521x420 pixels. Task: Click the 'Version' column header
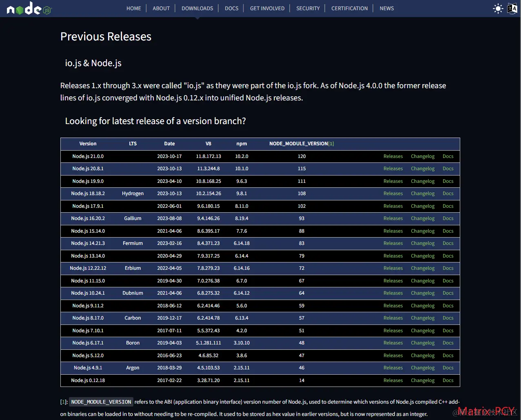[x=88, y=144]
